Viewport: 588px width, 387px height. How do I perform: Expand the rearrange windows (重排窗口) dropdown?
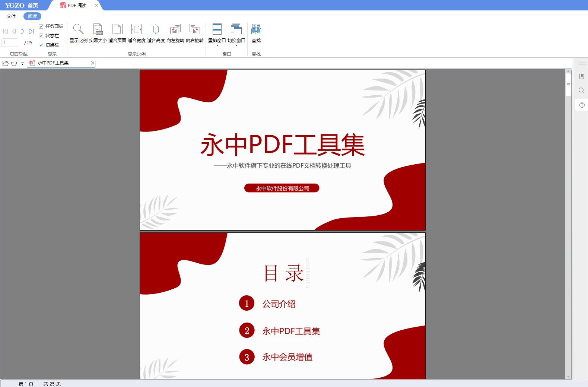[x=217, y=45]
